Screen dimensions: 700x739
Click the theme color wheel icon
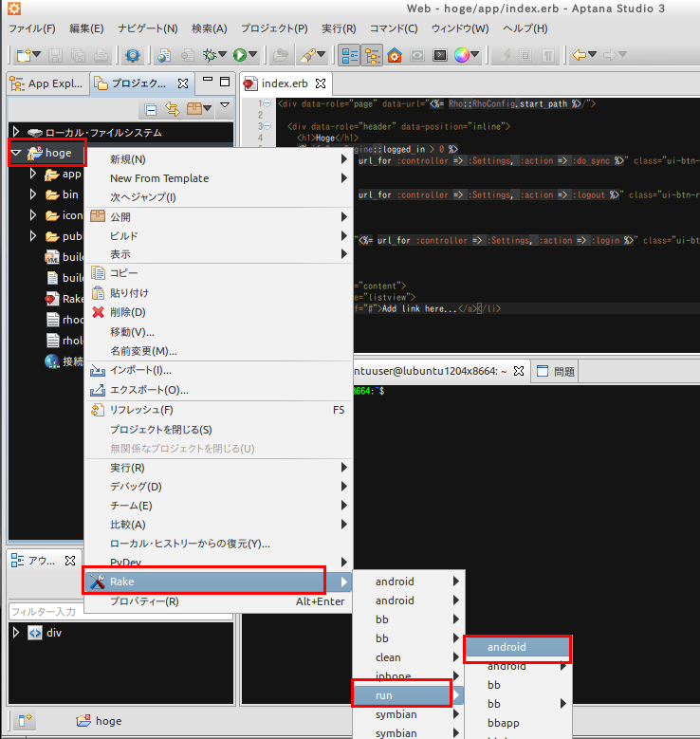tap(462, 55)
